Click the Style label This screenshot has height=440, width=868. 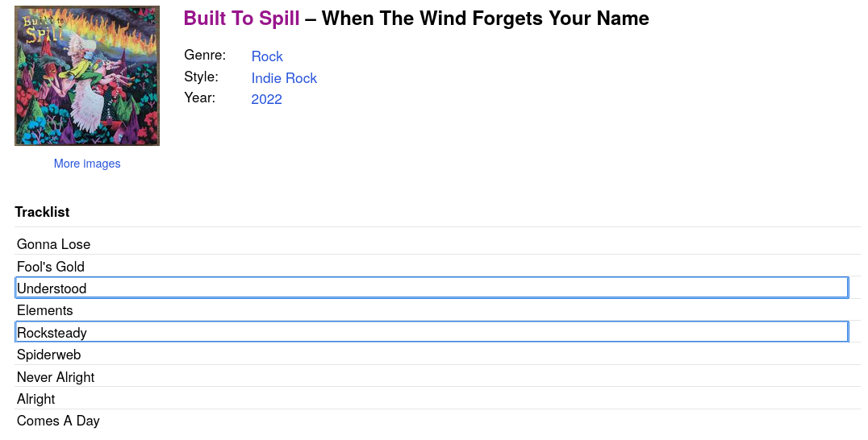click(201, 77)
